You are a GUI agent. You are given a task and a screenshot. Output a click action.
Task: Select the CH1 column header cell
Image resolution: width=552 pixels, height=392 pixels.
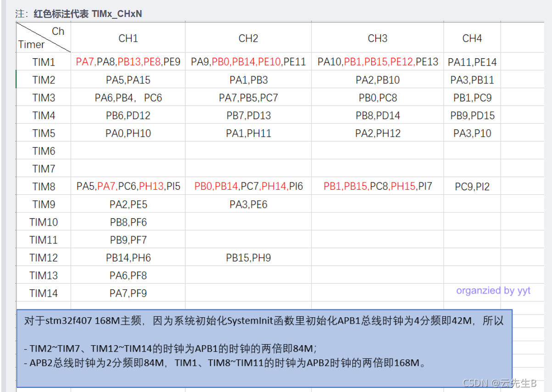click(x=128, y=38)
